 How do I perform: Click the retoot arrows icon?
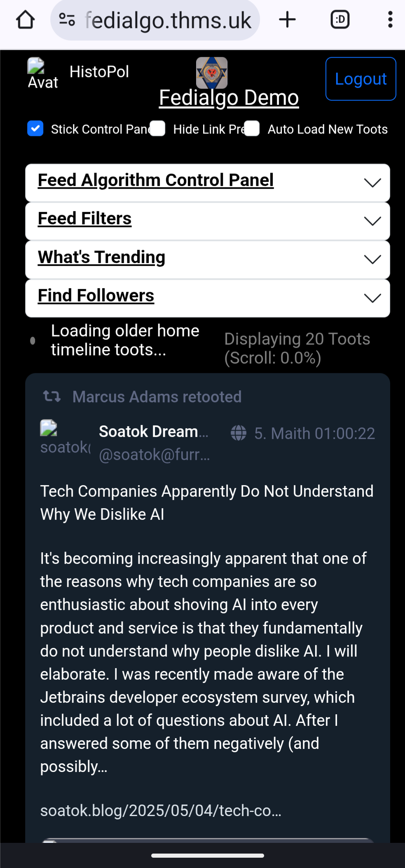(x=52, y=396)
